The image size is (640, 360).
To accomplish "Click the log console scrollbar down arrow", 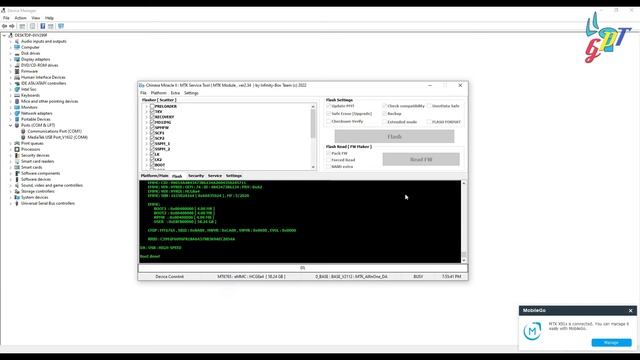I will pyautogui.click(x=464, y=260).
